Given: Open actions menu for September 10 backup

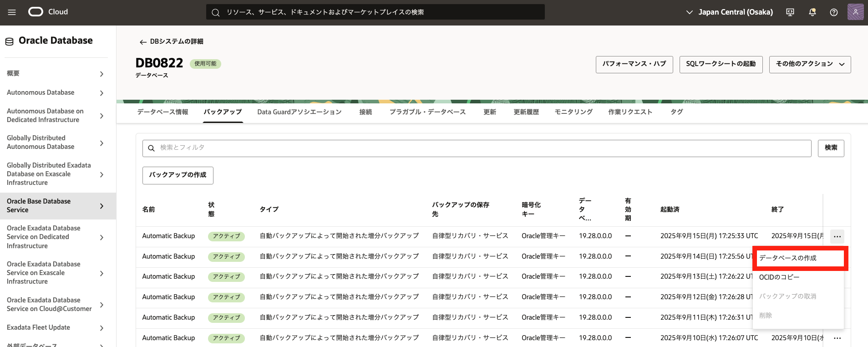Looking at the screenshot, I should 837,338.
